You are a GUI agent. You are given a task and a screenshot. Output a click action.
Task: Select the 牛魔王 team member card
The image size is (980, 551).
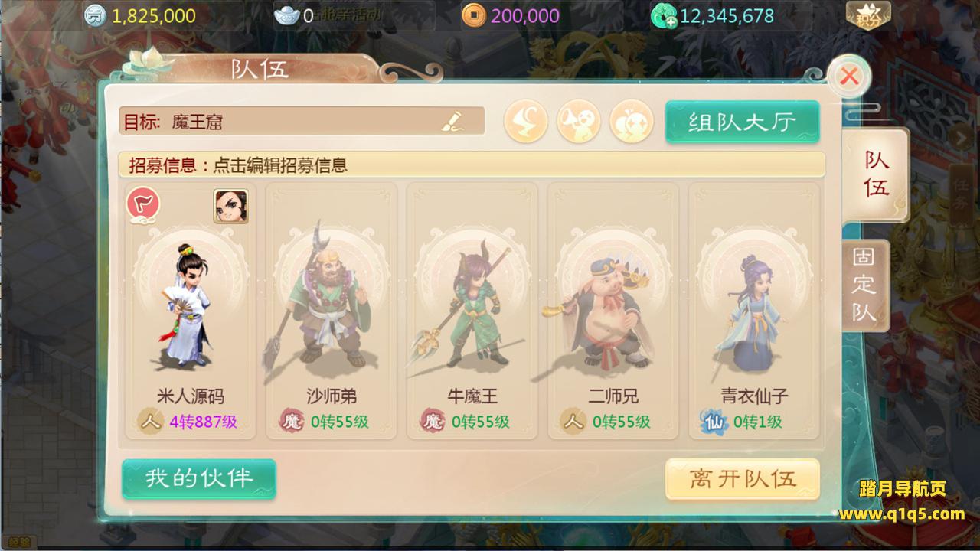472,311
